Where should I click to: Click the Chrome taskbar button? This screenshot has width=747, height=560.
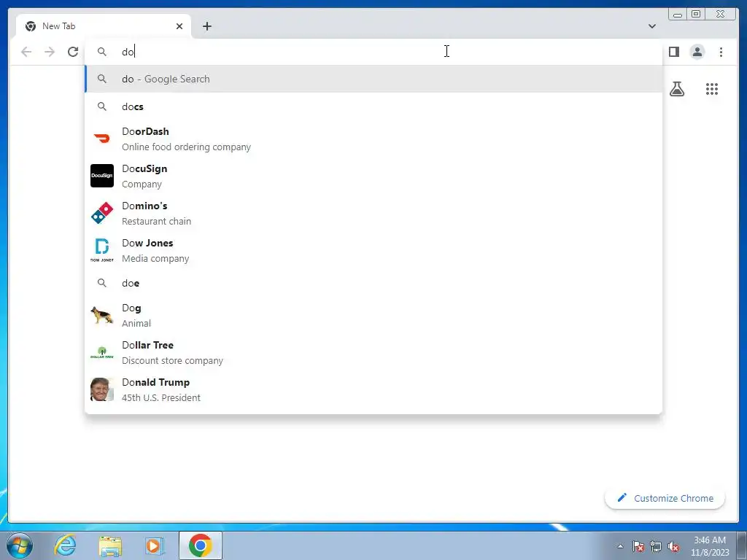(x=200, y=545)
